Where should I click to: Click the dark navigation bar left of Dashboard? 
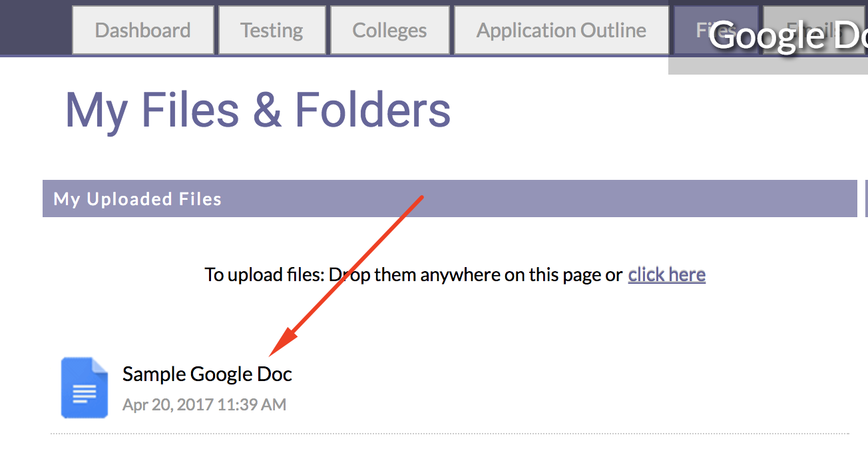35,27
